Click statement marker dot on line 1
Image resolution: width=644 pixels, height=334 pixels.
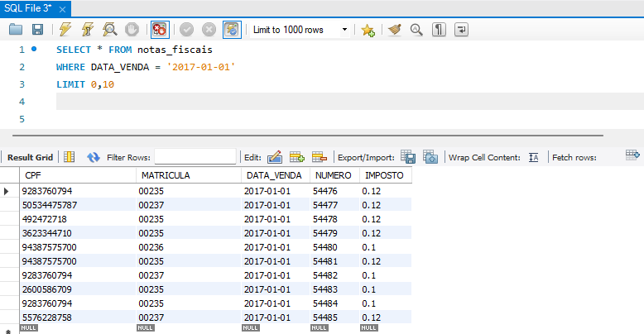pos(34,49)
